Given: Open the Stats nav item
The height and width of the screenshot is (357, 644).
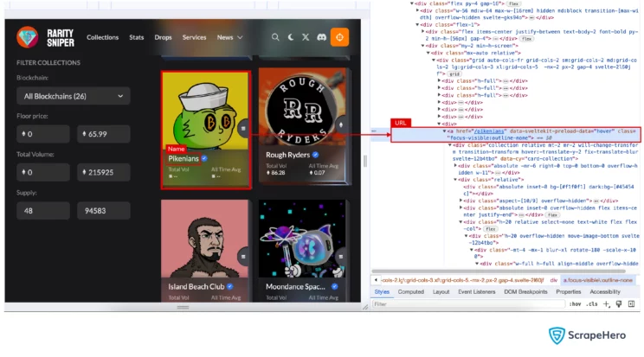Looking at the screenshot, I should tap(137, 37).
